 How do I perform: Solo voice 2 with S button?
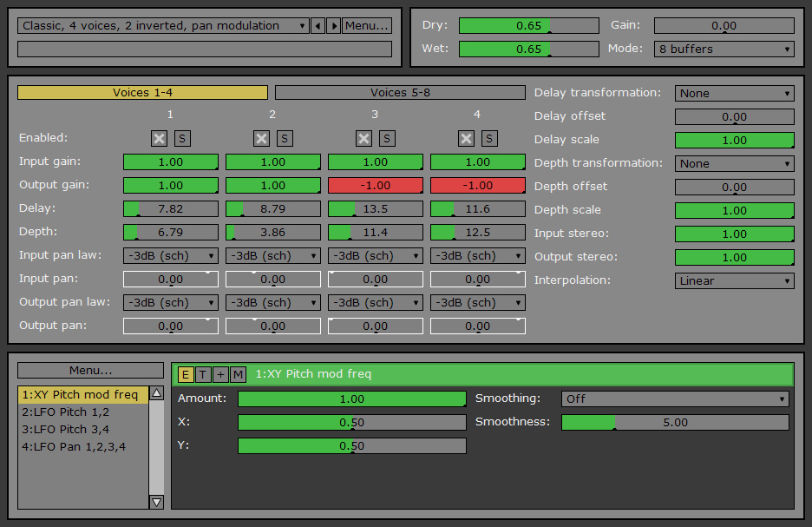pyautogui.click(x=285, y=138)
